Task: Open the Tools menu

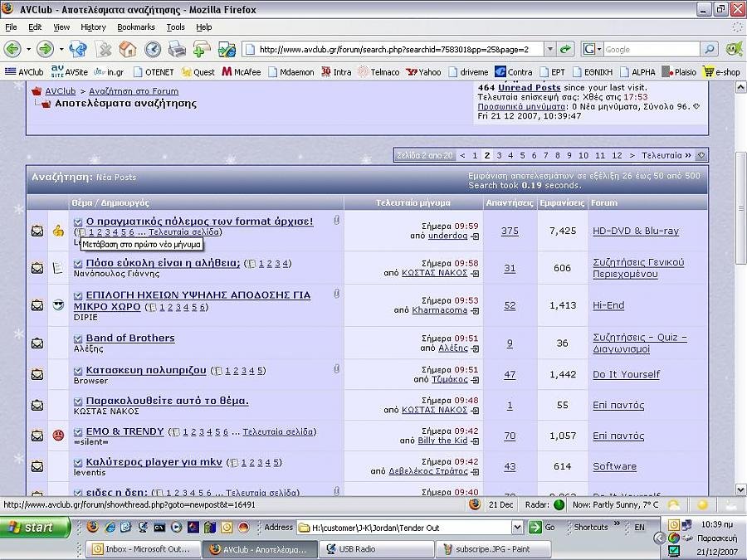Action: (175, 27)
